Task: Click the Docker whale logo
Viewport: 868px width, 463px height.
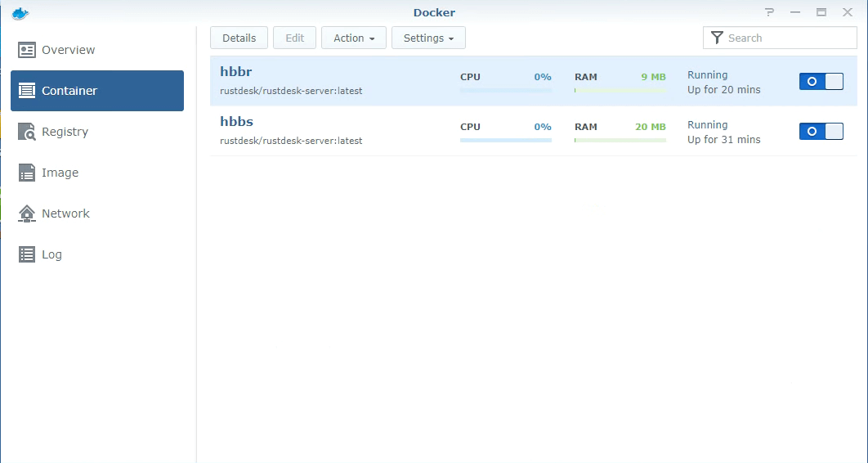Action: tap(20, 12)
